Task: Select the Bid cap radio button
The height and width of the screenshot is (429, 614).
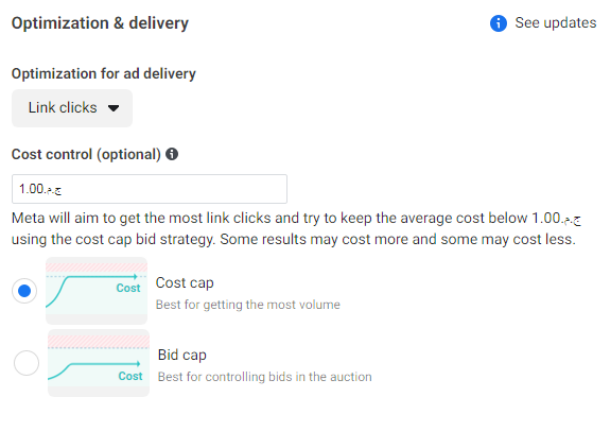Action: pos(26,363)
